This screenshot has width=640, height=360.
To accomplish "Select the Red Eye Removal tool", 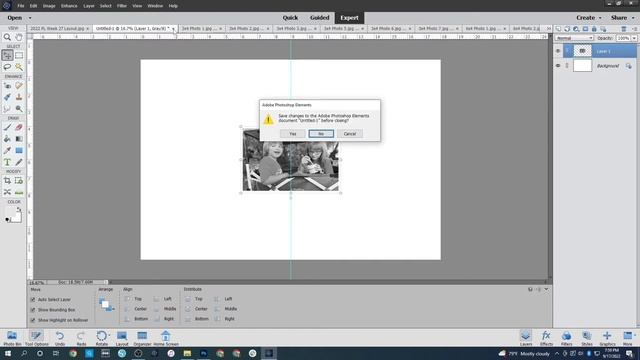I will click(7, 86).
